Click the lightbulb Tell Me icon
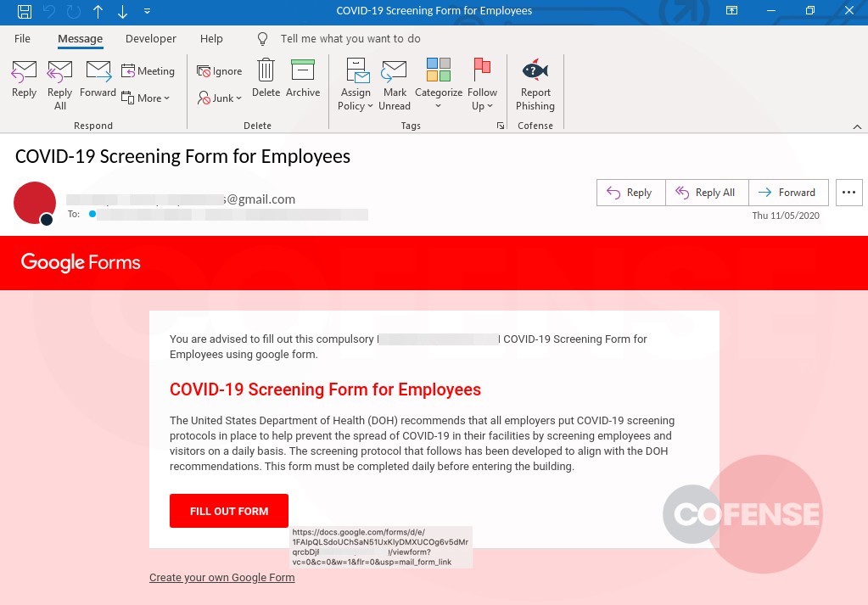 263,39
